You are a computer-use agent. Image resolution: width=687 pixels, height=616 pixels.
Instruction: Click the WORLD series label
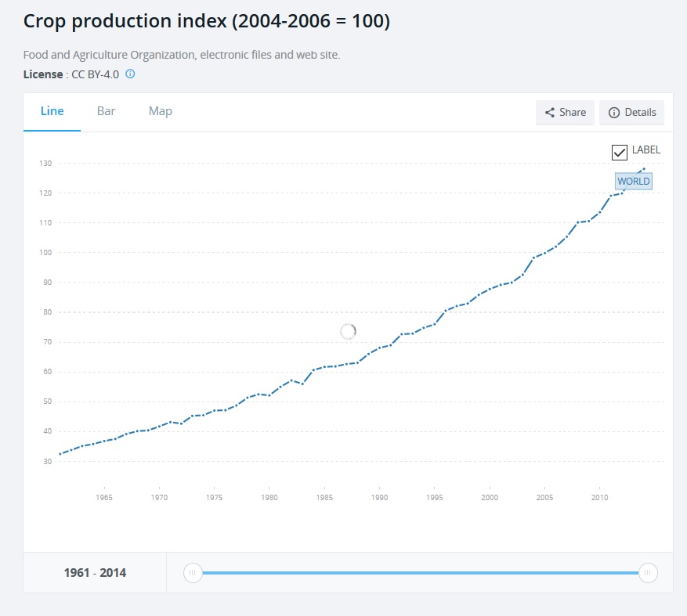tap(634, 182)
